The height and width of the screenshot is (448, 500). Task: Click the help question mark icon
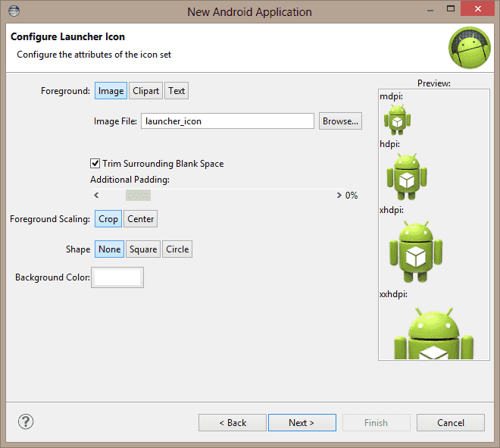pyautogui.click(x=26, y=421)
